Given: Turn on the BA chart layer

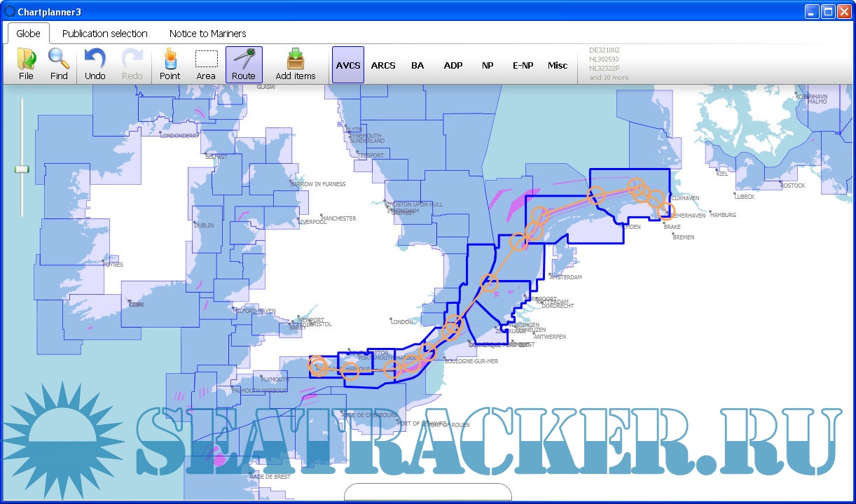Looking at the screenshot, I should [417, 65].
